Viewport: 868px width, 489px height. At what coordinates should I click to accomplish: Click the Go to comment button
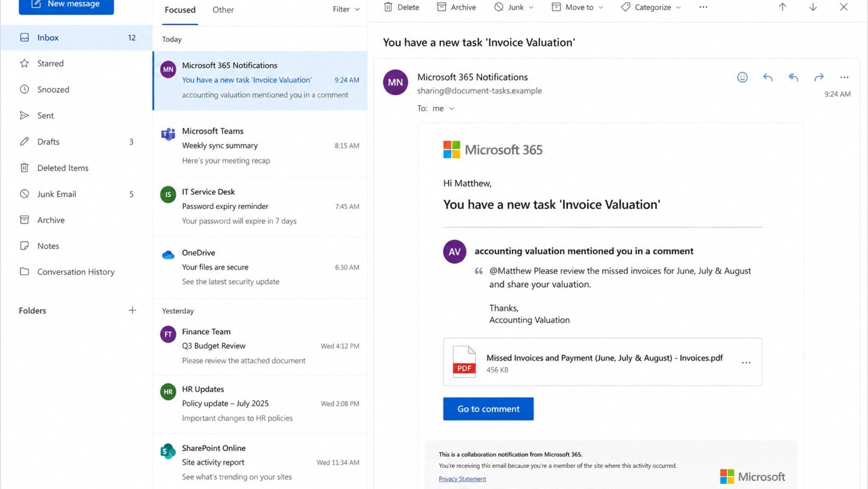pyautogui.click(x=488, y=409)
